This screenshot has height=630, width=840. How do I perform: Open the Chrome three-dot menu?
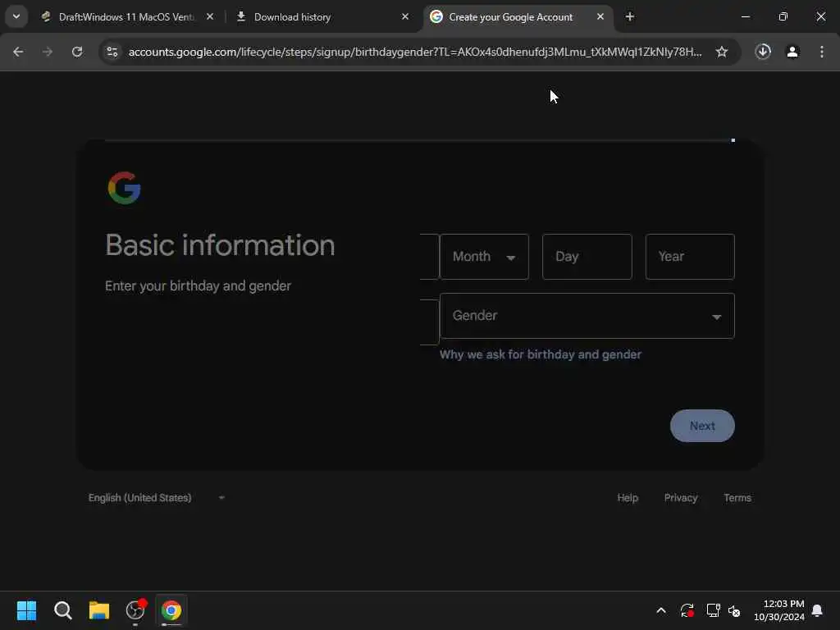tap(821, 52)
